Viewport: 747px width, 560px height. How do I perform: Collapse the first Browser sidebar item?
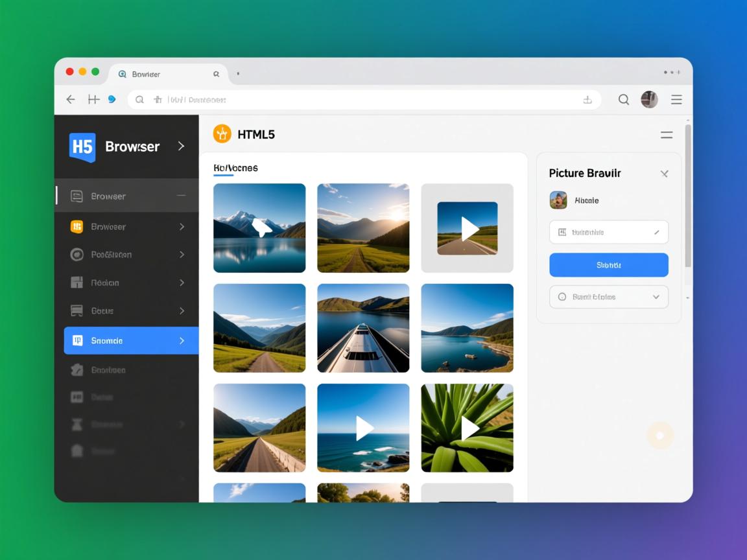(x=181, y=196)
